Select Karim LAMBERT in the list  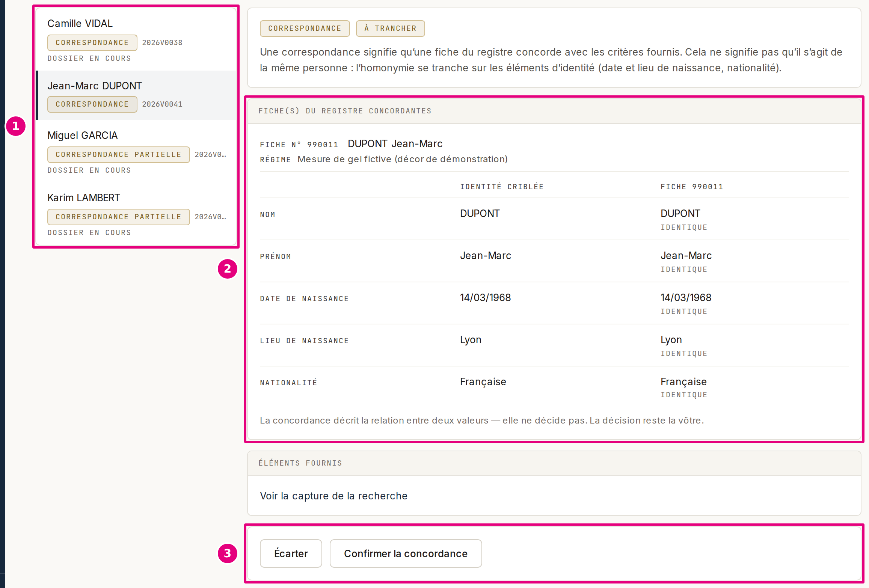point(136,214)
